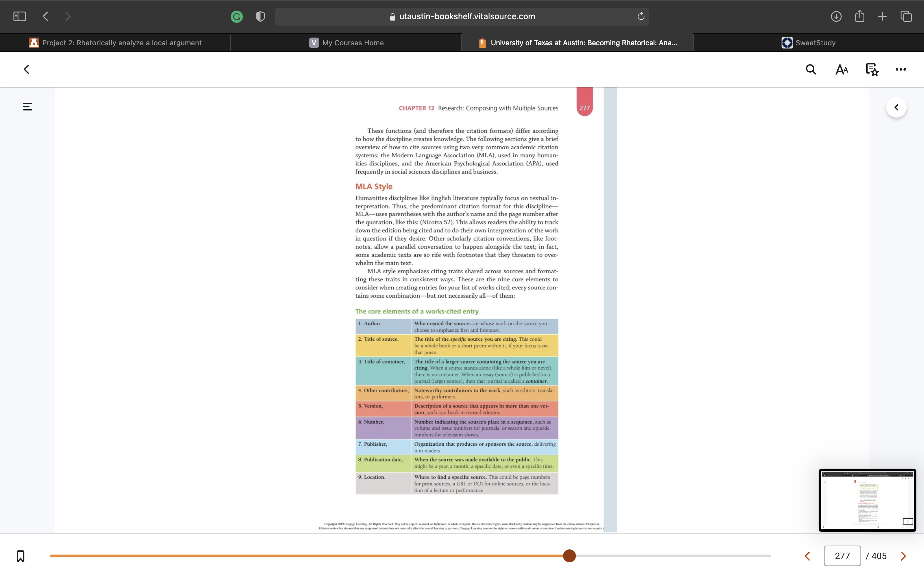
Task: Open the share icon in the toolbar
Action: (x=860, y=16)
